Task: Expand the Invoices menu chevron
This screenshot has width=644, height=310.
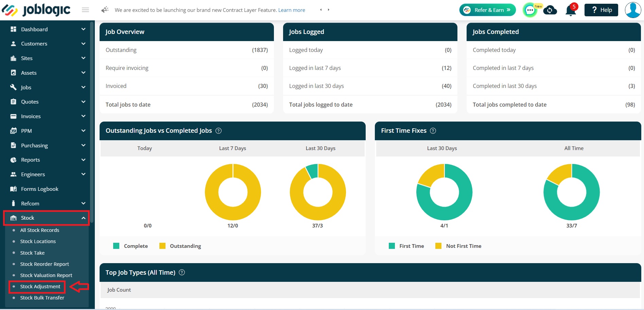Action: point(83,116)
